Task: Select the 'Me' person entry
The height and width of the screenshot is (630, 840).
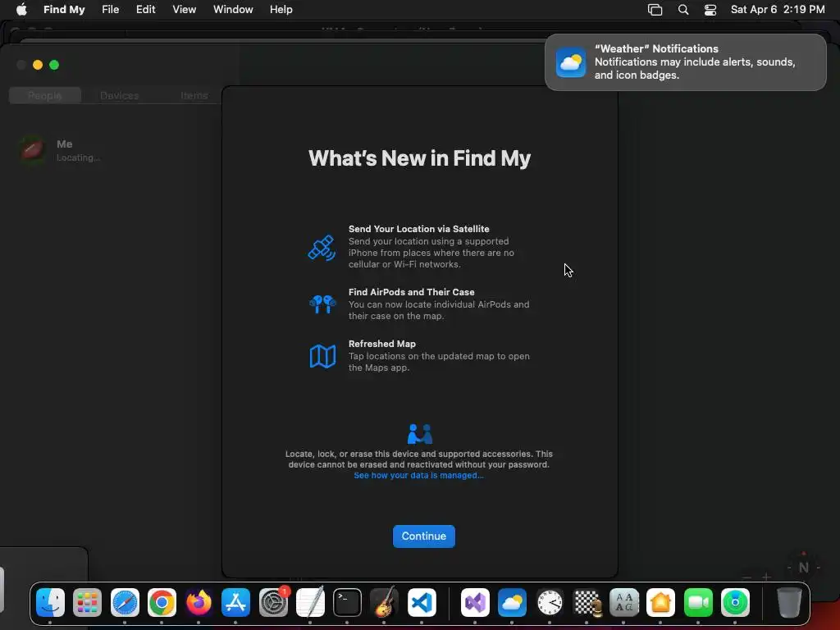Action: (110, 150)
